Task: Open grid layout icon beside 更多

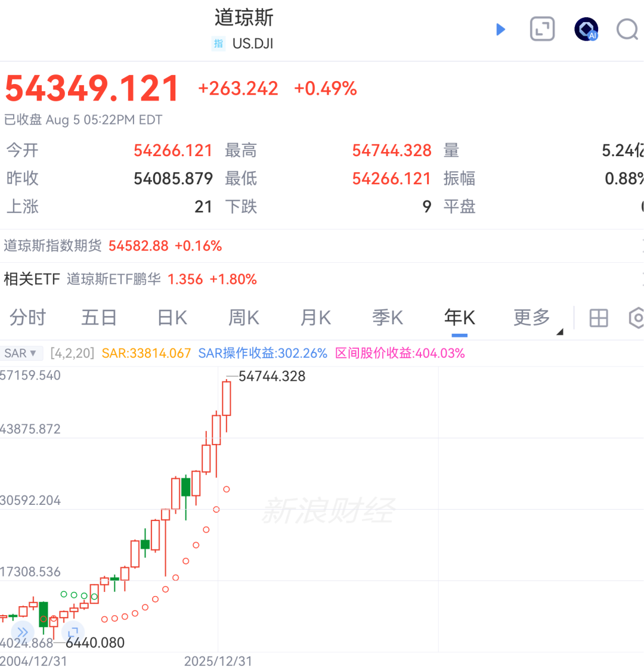Action: point(599,318)
